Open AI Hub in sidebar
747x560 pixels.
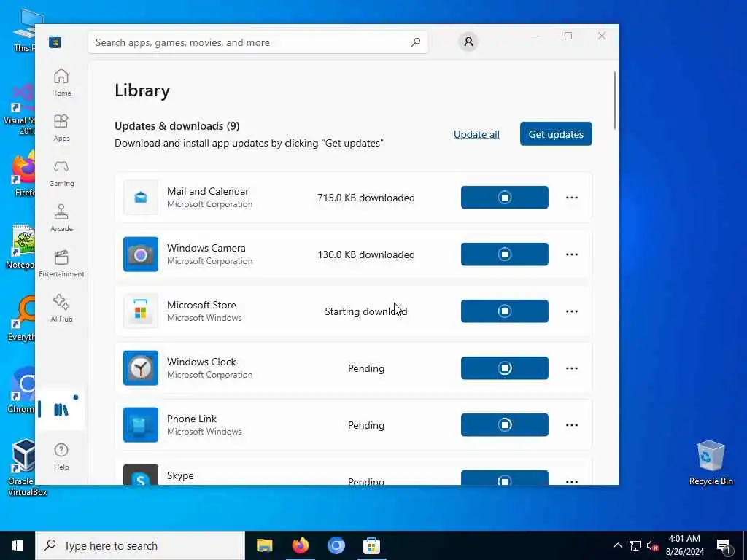pyautogui.click(x=61, y=308)
